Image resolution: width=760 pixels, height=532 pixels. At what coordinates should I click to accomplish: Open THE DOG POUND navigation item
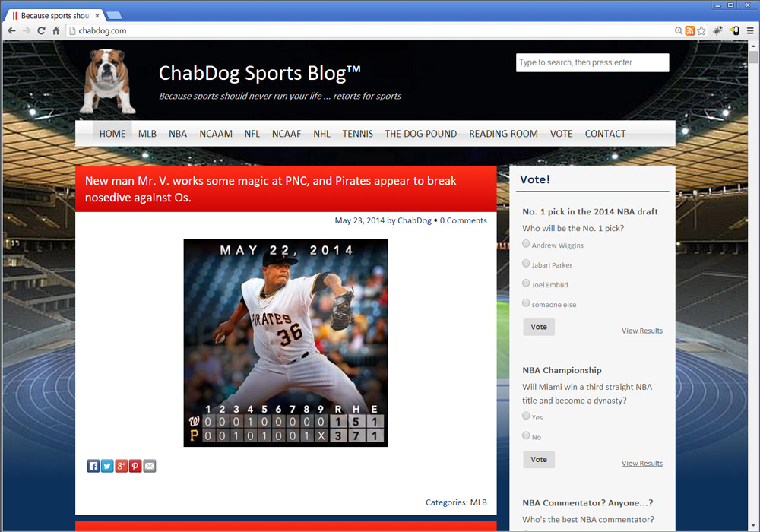point(421,134)
